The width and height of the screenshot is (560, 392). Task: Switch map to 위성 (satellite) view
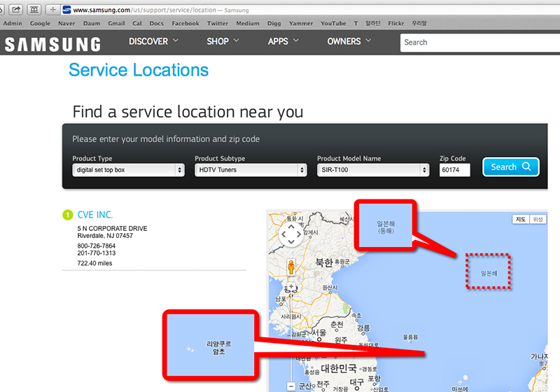coord(538,219)
